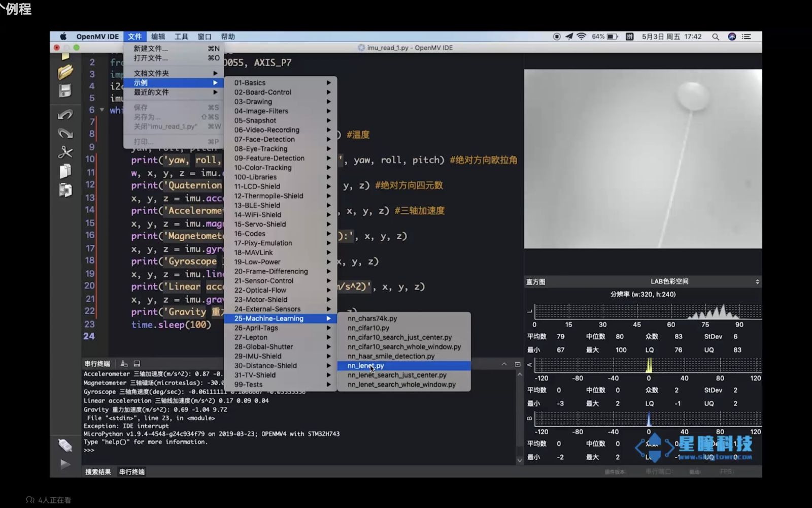Open nn_chars74k.py example
This screenshot has width=812, height=508.
(x=404, y=319)
